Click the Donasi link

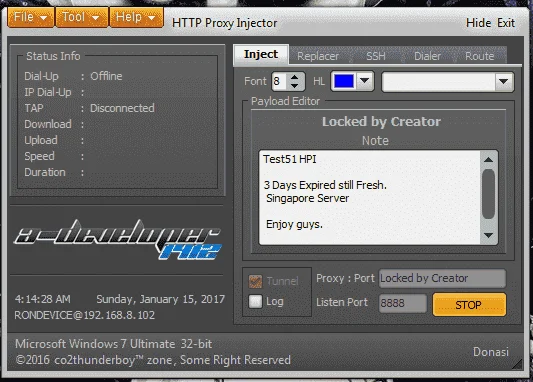click(491, 352)
